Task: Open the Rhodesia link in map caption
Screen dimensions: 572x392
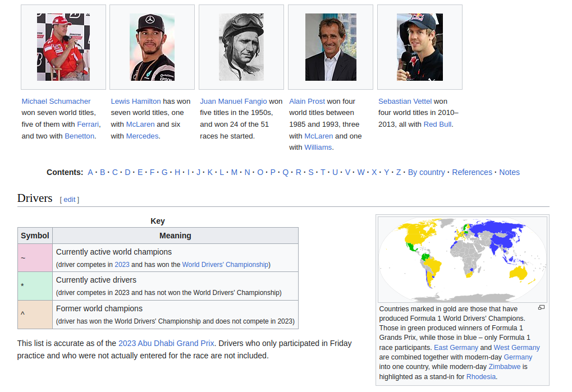Action: (481, 376)
